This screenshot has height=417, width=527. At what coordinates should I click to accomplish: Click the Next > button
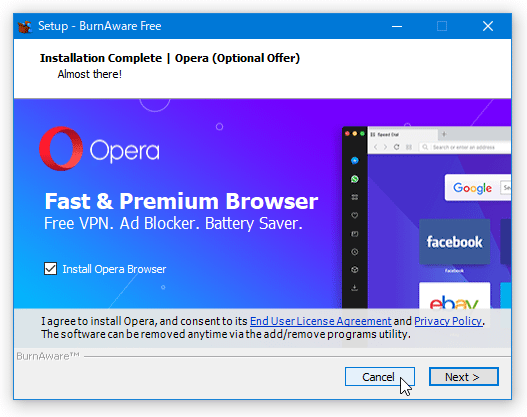coord(463,377)
